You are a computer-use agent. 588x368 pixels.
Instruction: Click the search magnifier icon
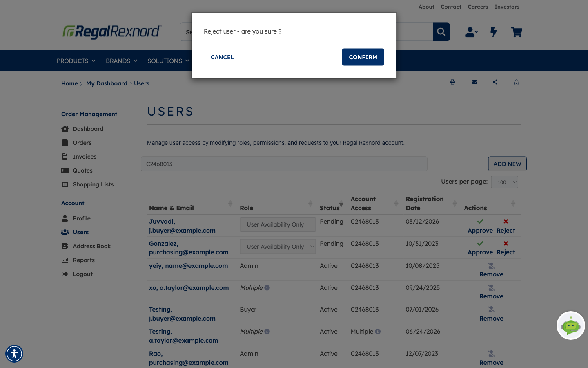(x=441, y=32)
